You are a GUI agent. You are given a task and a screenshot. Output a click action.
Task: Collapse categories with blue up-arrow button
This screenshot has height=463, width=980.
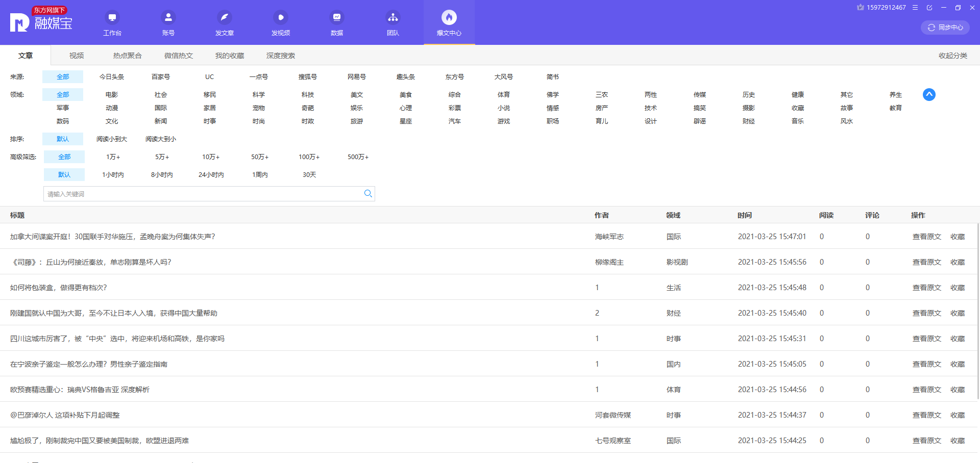pos(929,95)
